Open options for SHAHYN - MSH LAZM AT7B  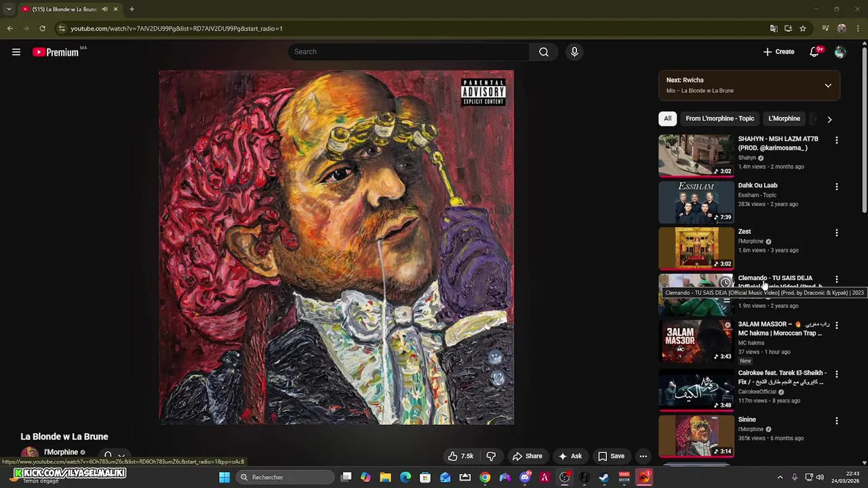click(x=836, y=140)
